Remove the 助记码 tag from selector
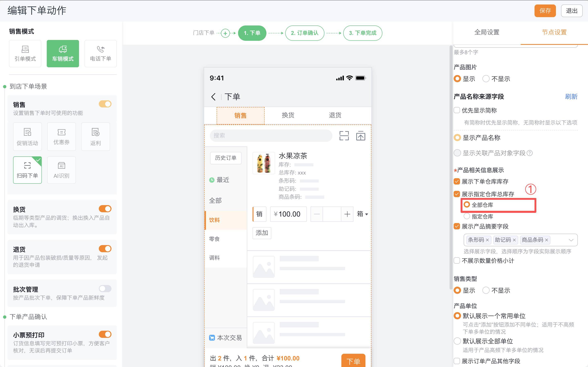The width and height of the screenshot is (588, 367). [514, 240]
